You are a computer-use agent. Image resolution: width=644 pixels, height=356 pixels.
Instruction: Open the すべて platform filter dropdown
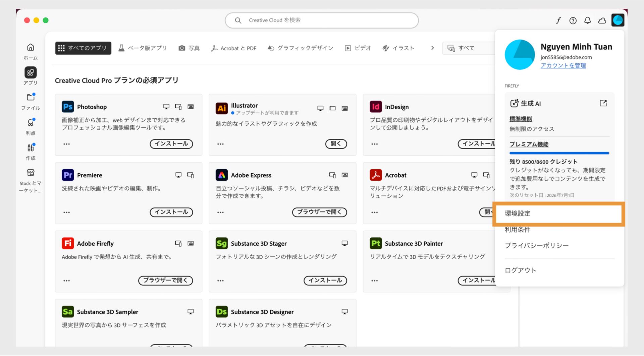click(x=469, y=48)
